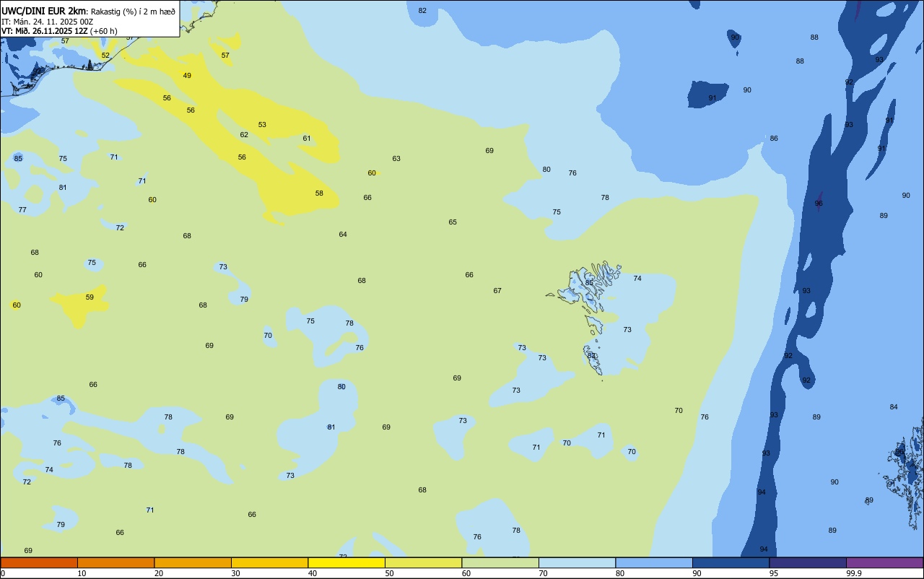Click the humidity value 62 on the map
The image size is (924, 579).
point(244,135)
